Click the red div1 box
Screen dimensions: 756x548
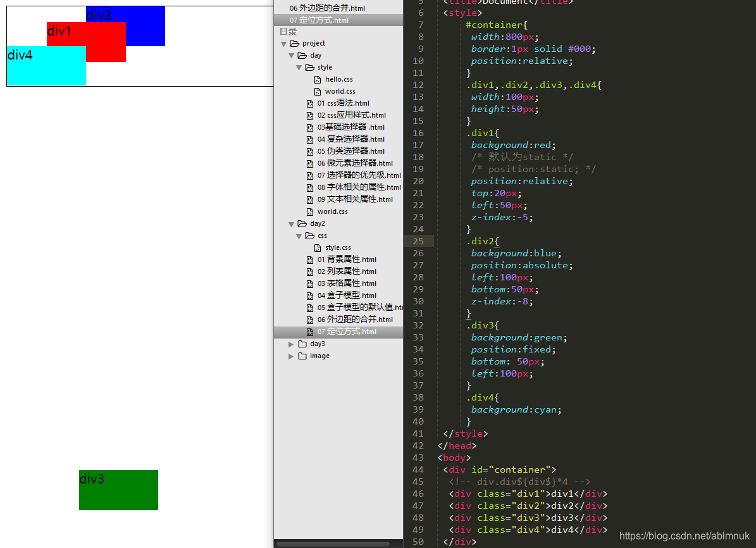86,42
